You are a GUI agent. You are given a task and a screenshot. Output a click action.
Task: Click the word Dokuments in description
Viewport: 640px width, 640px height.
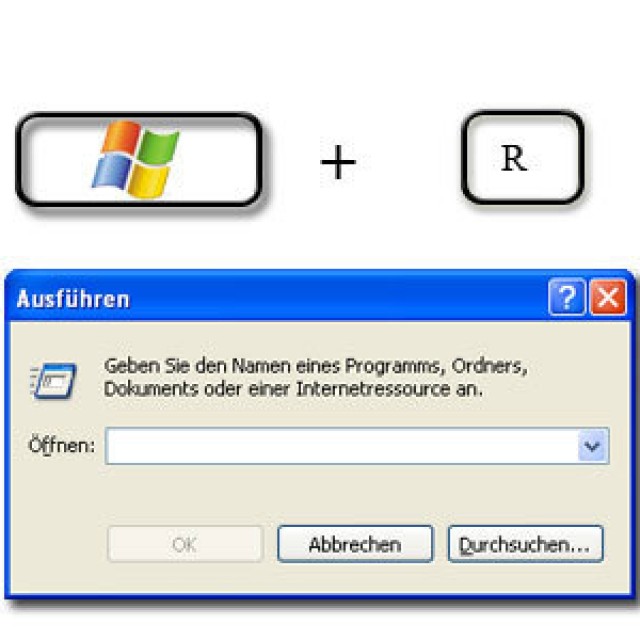click(x=151, y=389)
